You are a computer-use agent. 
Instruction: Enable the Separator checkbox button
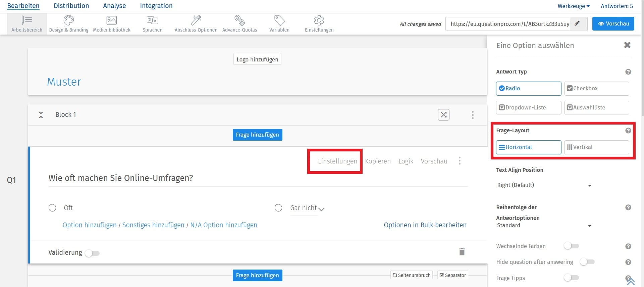tap(453, 275)
